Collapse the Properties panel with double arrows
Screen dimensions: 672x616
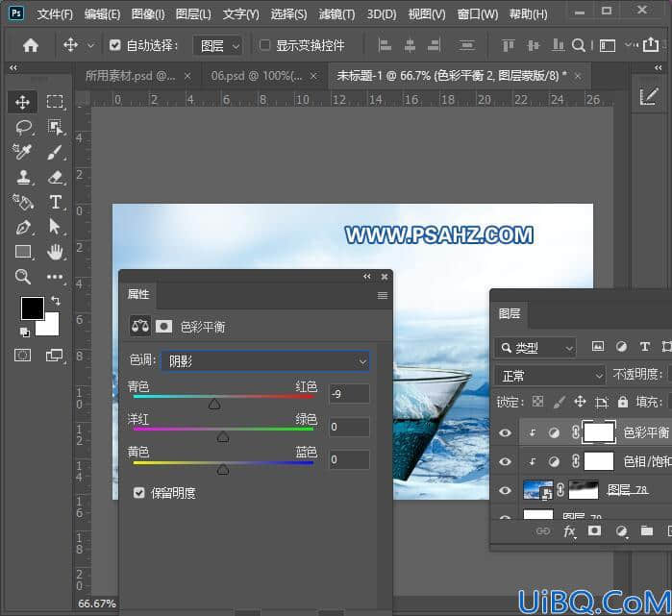point(367,277)
